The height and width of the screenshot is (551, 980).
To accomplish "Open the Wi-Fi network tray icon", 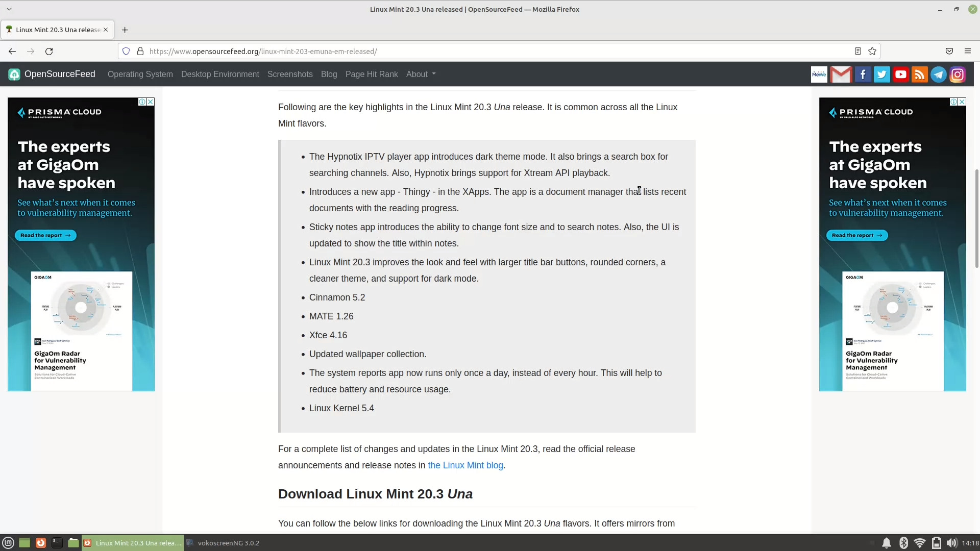I will click(x=920, y=543).
